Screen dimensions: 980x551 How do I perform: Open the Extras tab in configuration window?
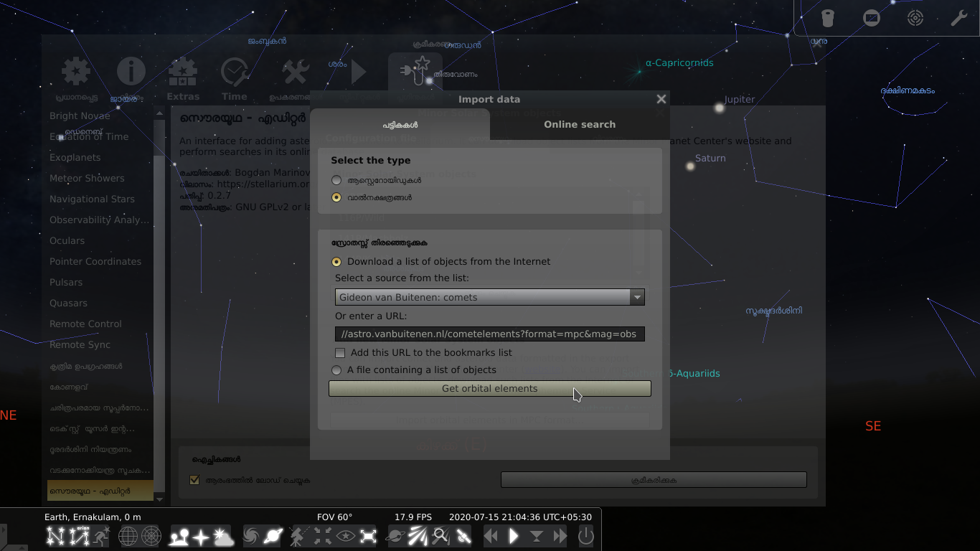tap(183, 79)
